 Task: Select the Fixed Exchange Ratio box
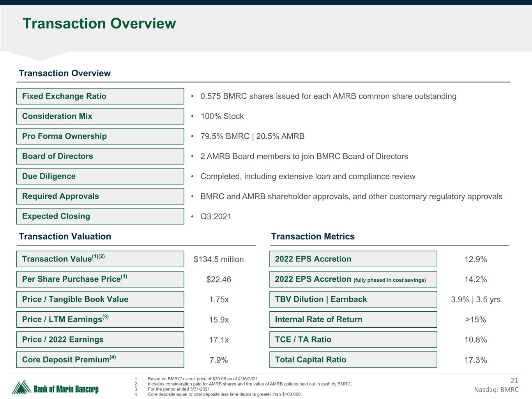(x=100, y=96)
